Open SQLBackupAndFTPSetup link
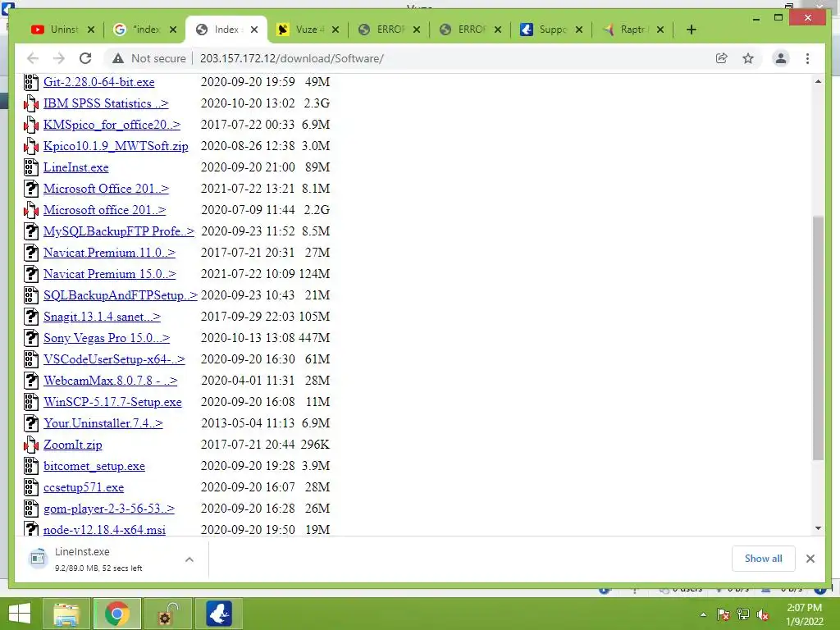Screen dimensions: 840x630 pyautogui.click(x=121, y=295)
